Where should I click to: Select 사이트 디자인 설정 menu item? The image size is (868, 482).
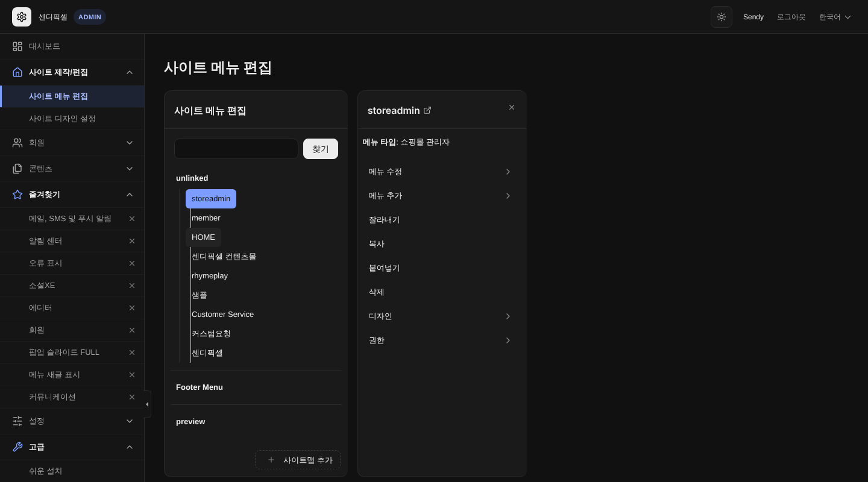click(x=72, y=119)
